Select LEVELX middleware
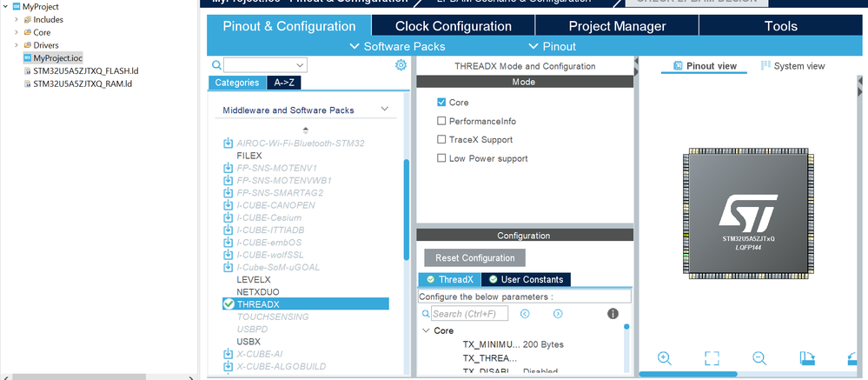868x380 pixels. [254, 279]
